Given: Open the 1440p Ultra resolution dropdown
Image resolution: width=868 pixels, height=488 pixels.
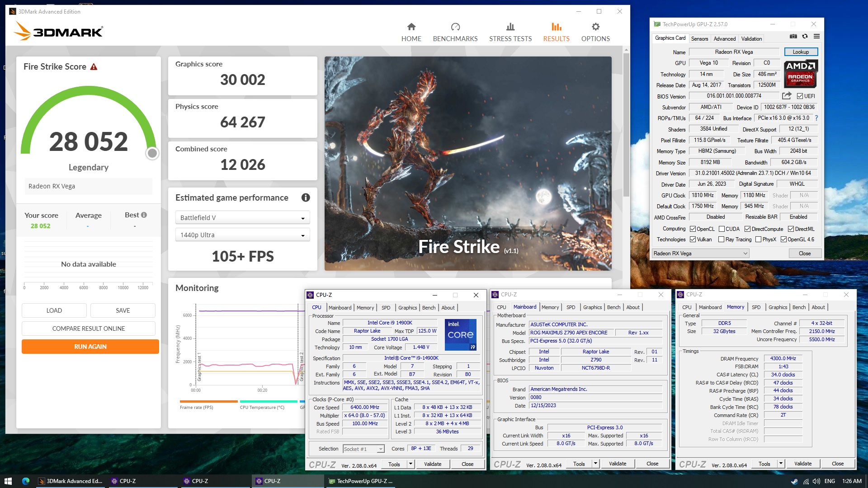Looking at the screenshot, I should click(242, 235).
